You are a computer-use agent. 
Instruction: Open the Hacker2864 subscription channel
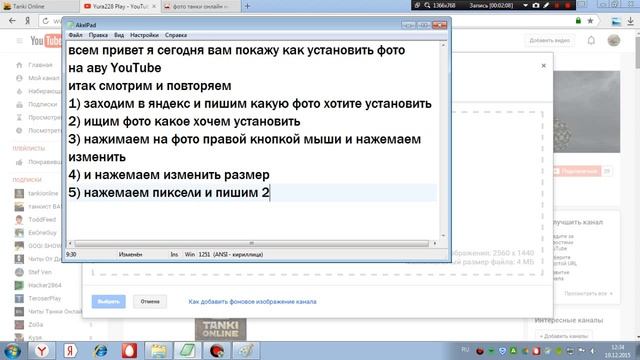click(44, 285)
